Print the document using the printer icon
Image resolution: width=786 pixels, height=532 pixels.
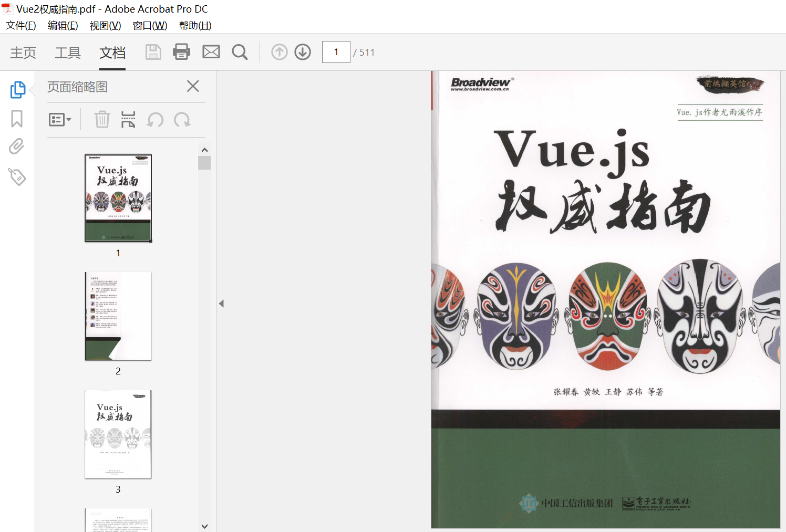(x=181, y=52)
